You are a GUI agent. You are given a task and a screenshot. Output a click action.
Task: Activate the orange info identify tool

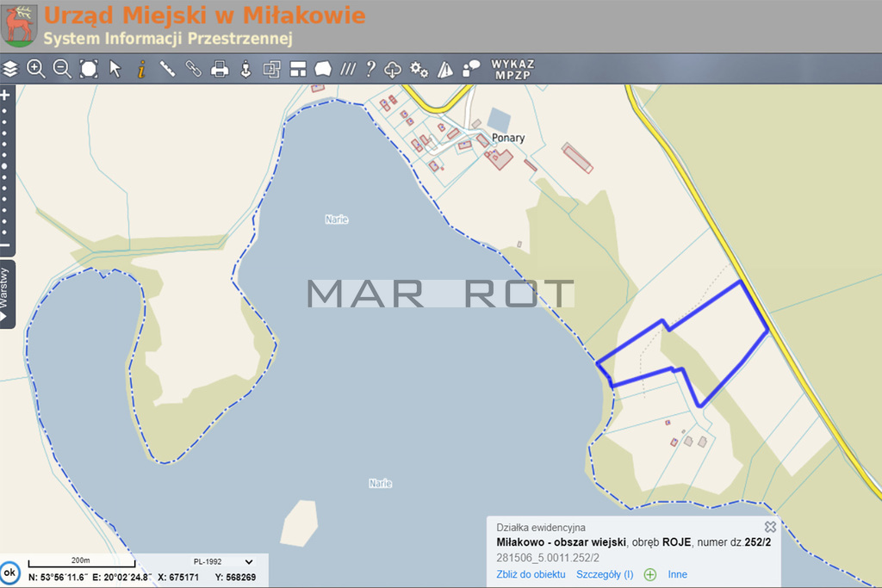click(x=141, y=69)
